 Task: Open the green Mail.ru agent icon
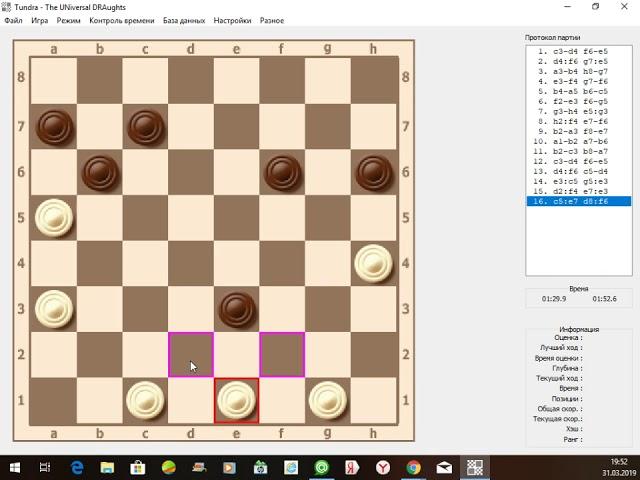tap(322, 467)
